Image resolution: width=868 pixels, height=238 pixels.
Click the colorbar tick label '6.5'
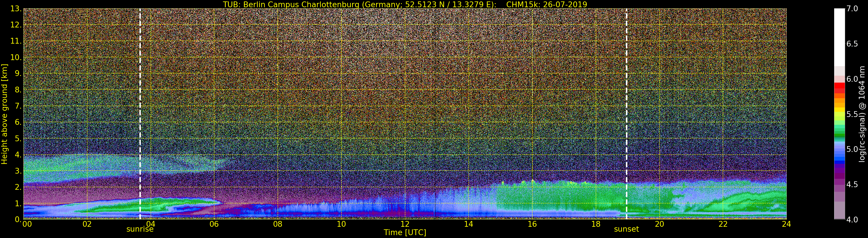pyautogui.click(x=852, y=44)
